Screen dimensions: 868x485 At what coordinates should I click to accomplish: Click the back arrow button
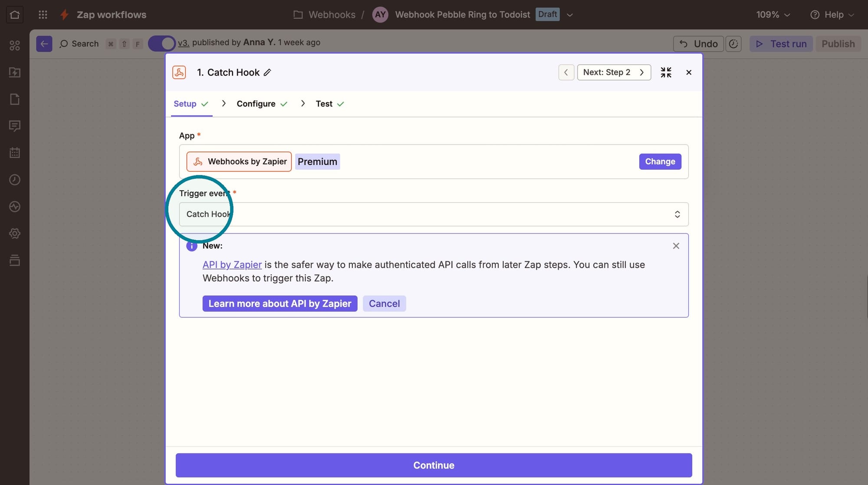[x=44, y=44]
